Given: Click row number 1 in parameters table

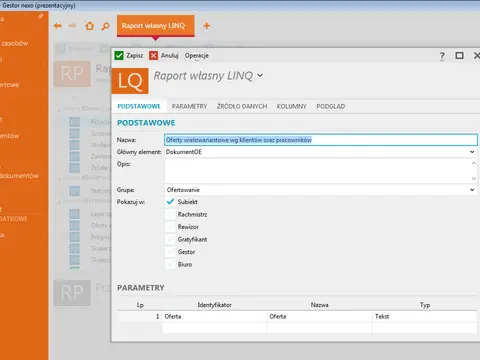Looking at the screenshot, I should point(140,316).
